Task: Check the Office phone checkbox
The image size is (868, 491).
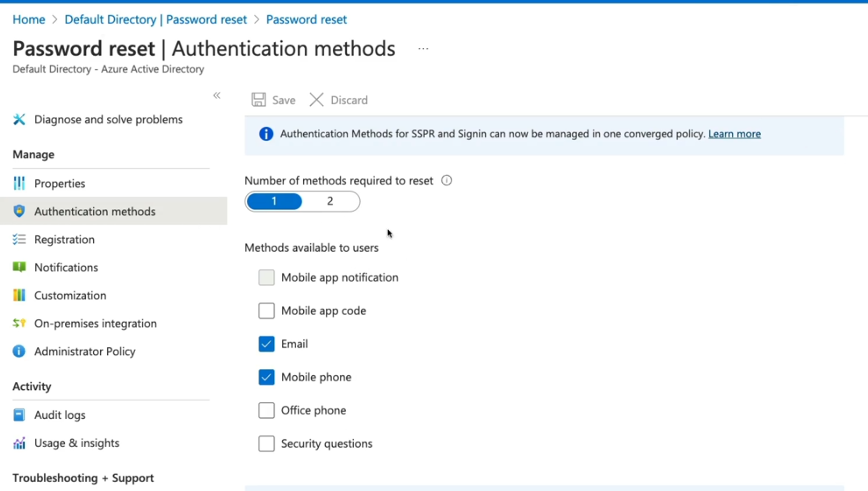Action: 266,410
